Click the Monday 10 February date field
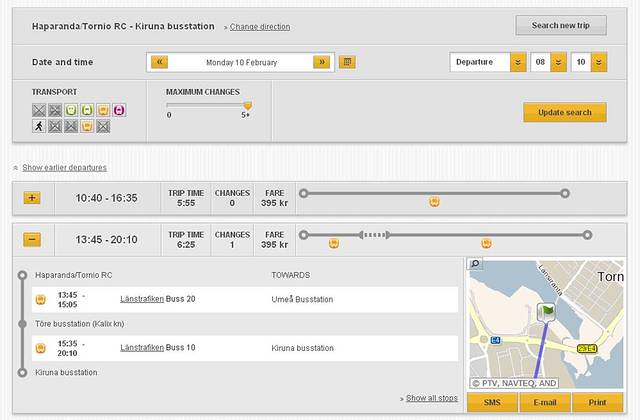 241,62
